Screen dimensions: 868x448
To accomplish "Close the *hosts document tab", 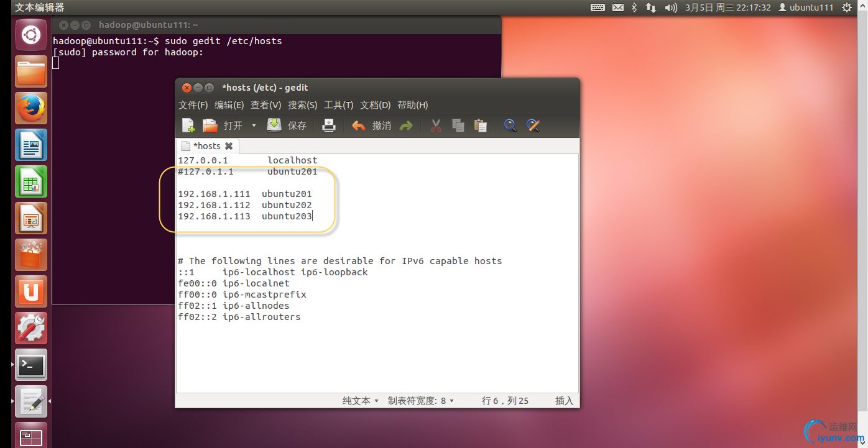I will [229, 146].
